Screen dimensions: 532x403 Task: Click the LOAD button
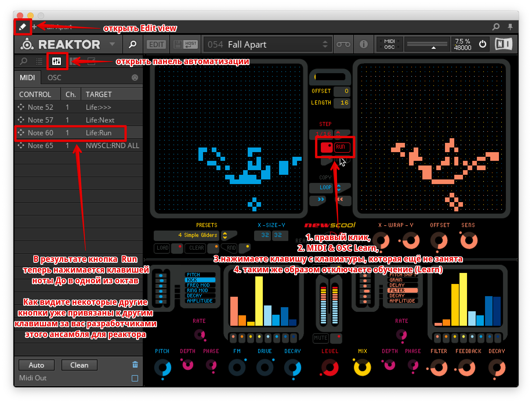click(x=162, y=248)
